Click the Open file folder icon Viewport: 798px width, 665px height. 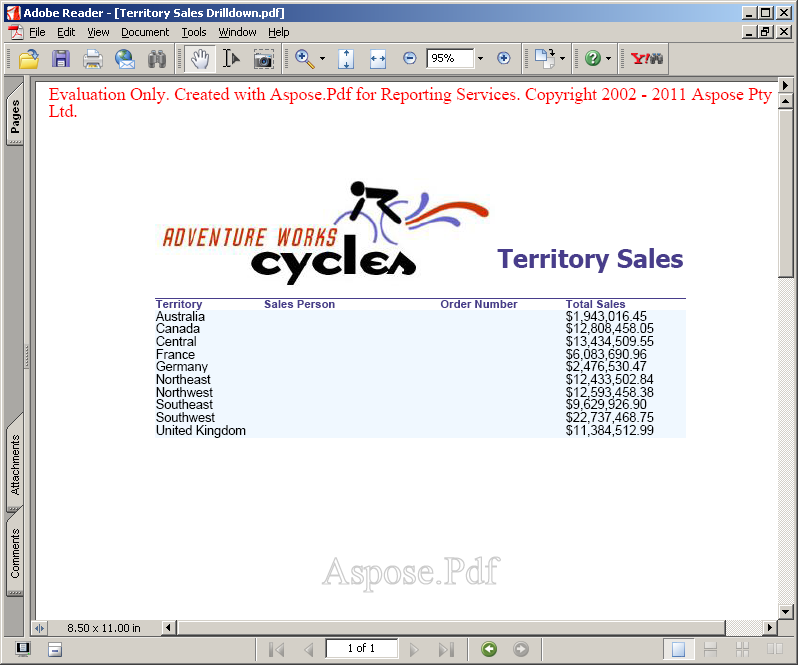click(29, 59)
